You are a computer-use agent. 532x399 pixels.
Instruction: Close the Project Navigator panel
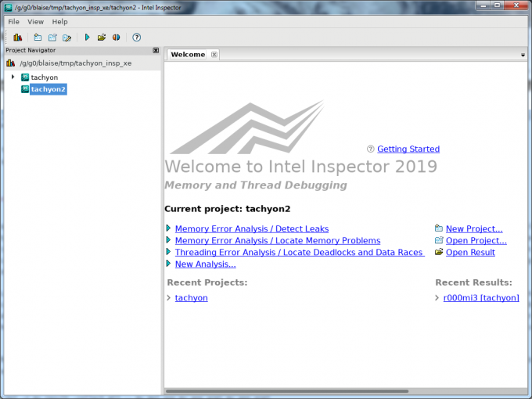click(156, 51)
